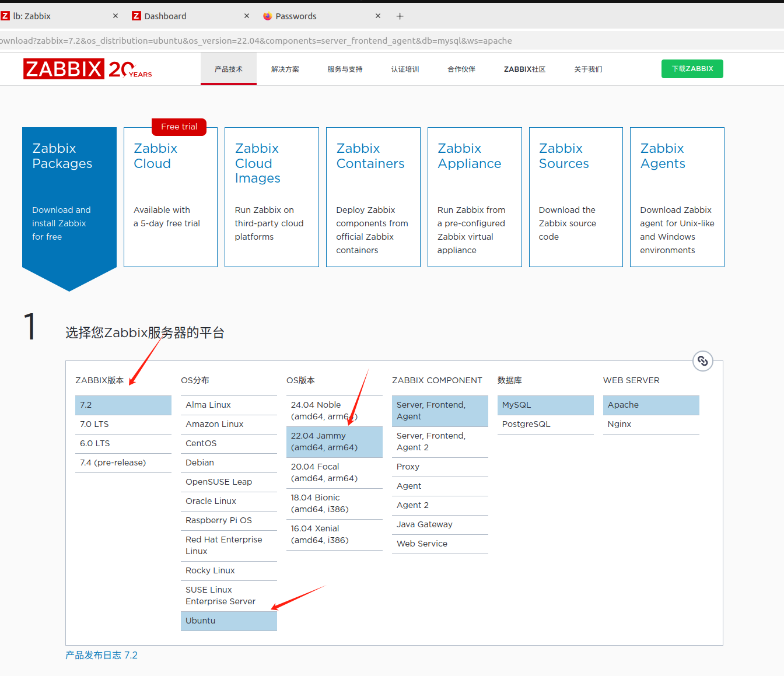Viewport: 784px width, 676px height.
Task: Open the 解决方案 menu item
Action: 285,69
